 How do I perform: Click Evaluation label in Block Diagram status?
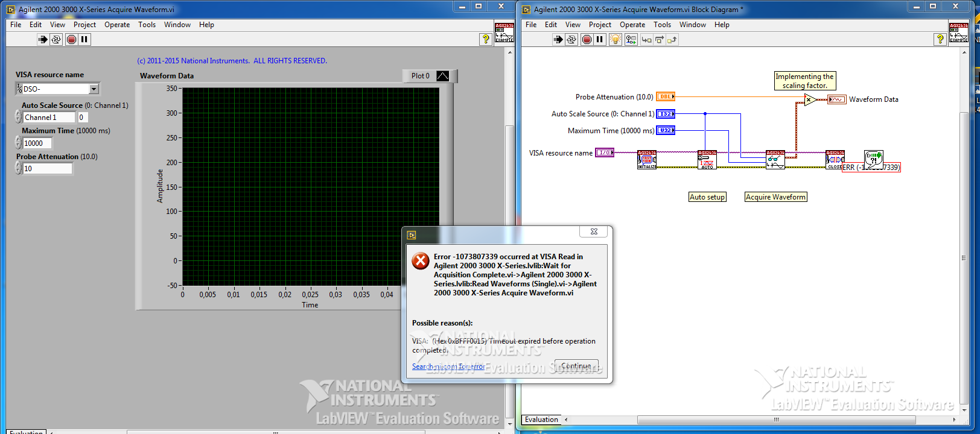pyautogui.click(x=541, y=420)
